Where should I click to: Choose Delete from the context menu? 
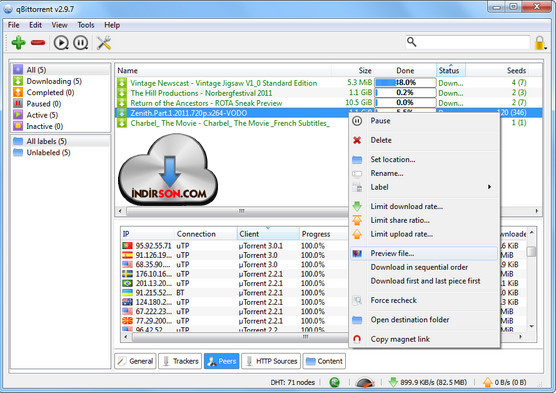tap(424, 140)
